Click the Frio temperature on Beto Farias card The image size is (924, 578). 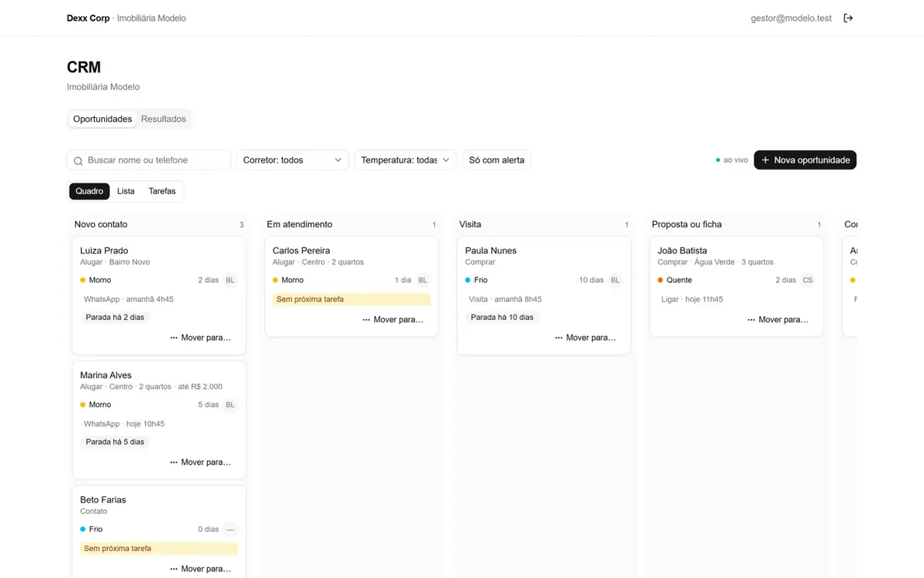(x=92, y=529)
